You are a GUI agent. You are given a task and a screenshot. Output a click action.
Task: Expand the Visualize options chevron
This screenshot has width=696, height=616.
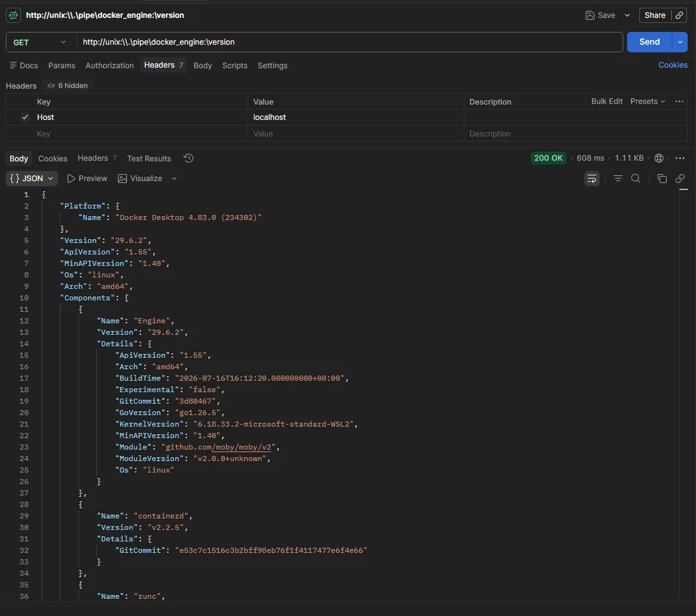(x=174, y=179)
